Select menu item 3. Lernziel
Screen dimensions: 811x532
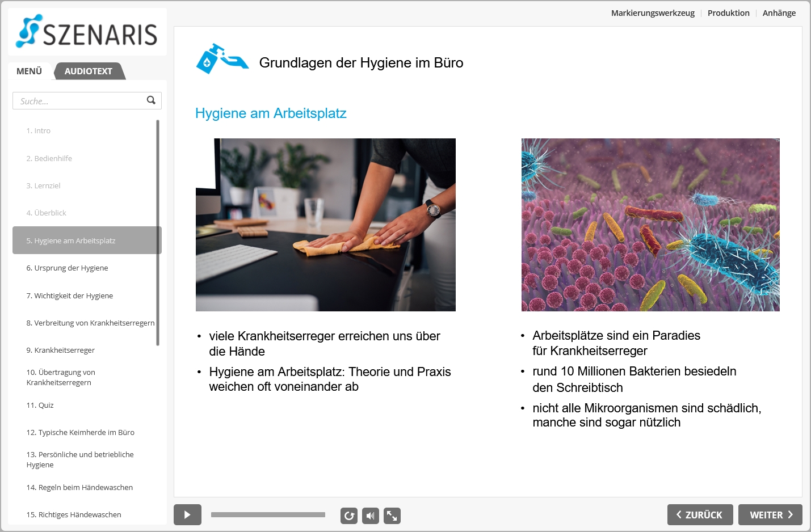[x=87, y=185]
